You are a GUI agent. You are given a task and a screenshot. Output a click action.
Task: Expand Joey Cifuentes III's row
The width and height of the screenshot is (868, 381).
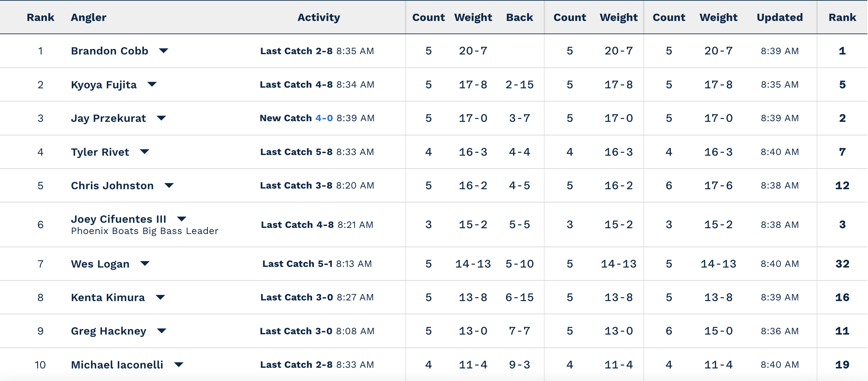[x=182, y=219]
